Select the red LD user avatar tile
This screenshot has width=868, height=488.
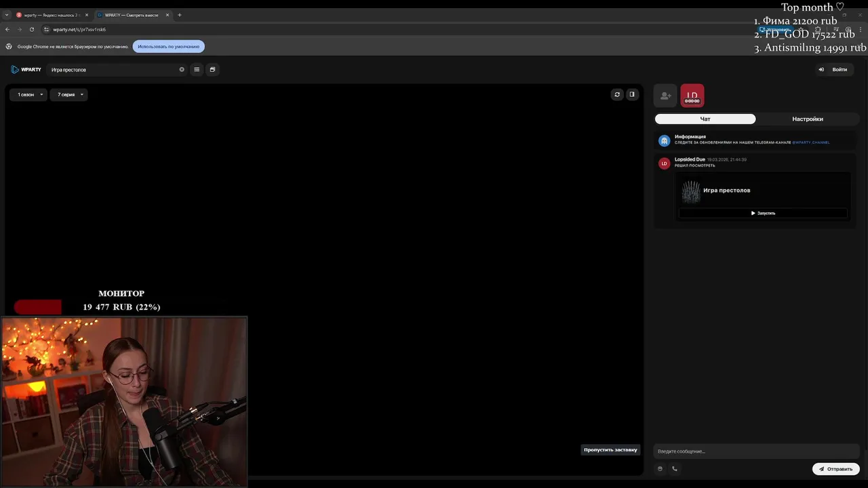pyautogui.click(x=692, y=96)
